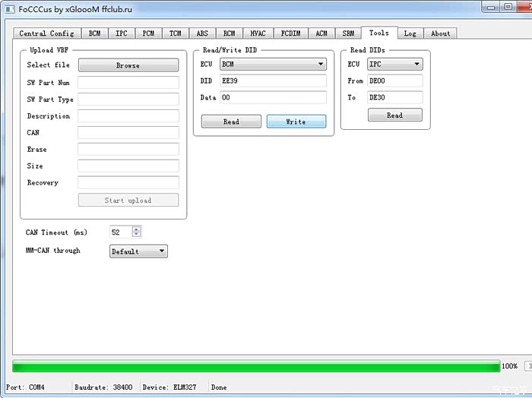Switch to the BCM tab
Viewport: 532px width, 398px height.
tap(94, 33)
